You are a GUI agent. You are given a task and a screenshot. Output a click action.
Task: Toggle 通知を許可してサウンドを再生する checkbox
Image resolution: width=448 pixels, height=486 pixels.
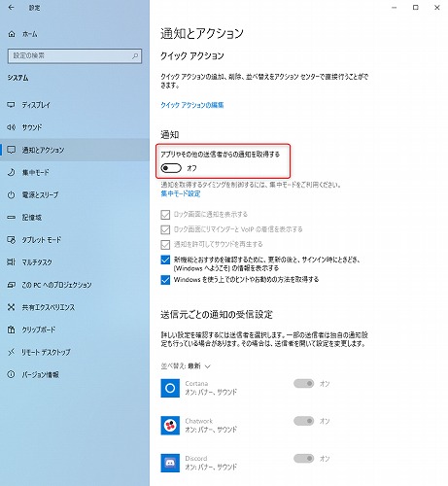click(165, 244)
